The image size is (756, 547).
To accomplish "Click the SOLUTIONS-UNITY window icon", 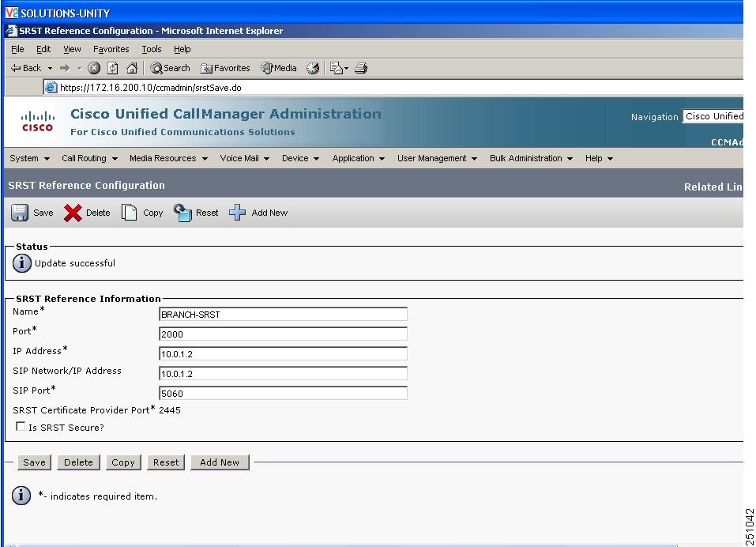I will click(12, 13).
